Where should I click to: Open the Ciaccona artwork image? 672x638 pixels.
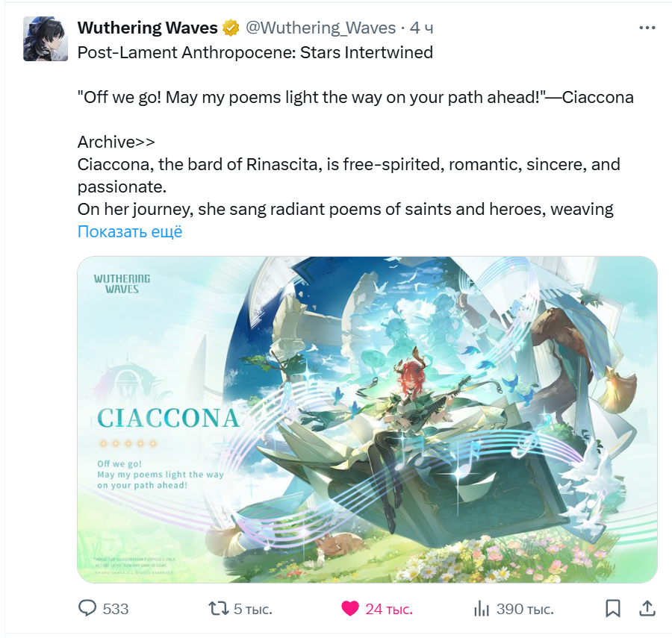point(367,419)
